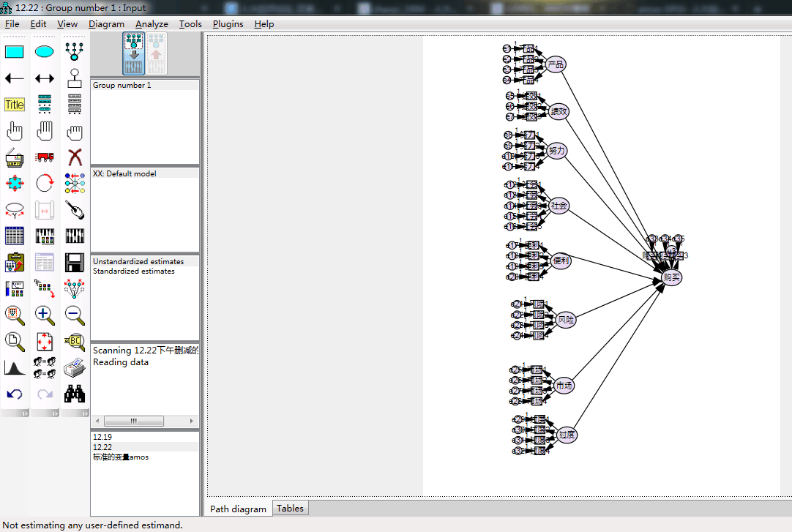This screenshot has width=792, height=532.
Task: Click the horizontal scrollbar thumb in log panel
Action: pyautogui.click(x=133, y=421)
